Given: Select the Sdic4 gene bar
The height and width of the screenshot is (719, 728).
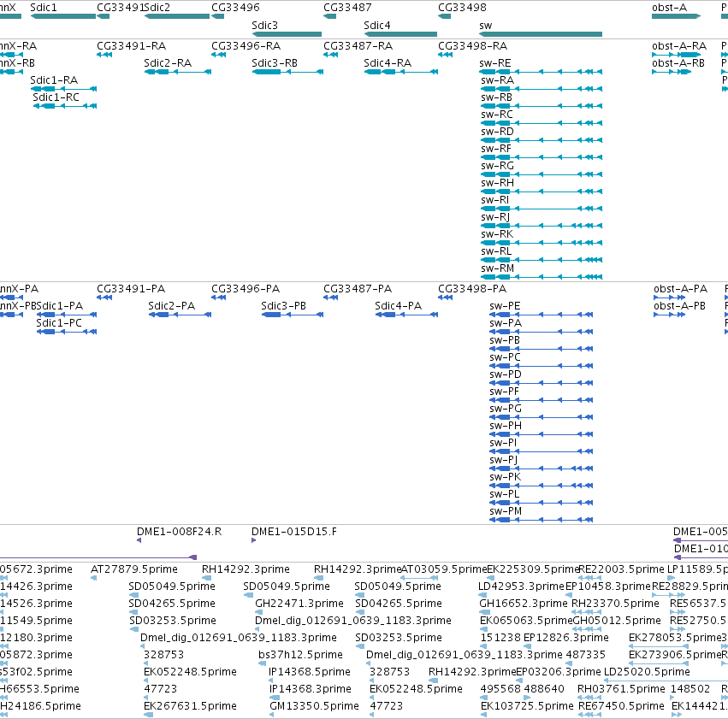Looking at the screenshot, I should [x=400, y=34].
